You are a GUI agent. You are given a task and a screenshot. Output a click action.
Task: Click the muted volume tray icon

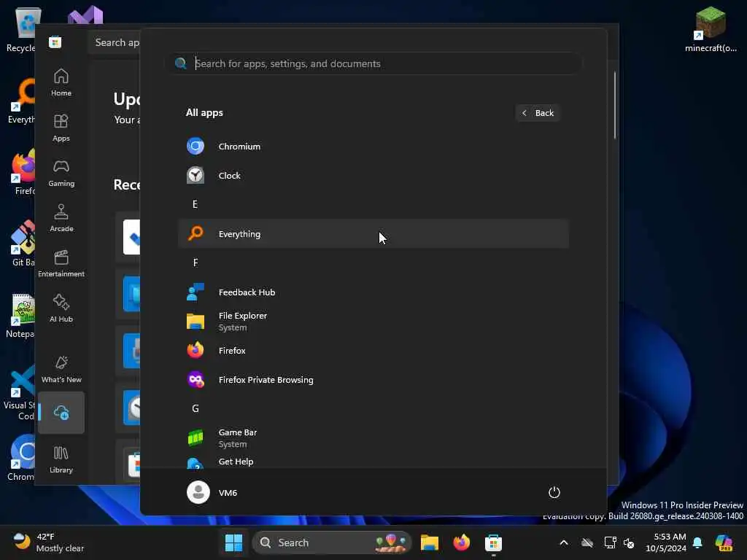point(629,542)
